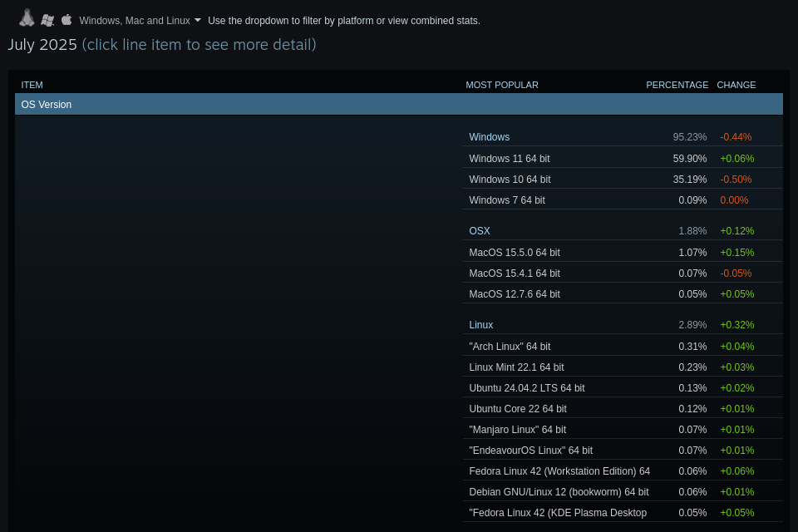Click the -0.50% Windows 10 change value
This screenshot has height=532, width=798.
[736, 180]
